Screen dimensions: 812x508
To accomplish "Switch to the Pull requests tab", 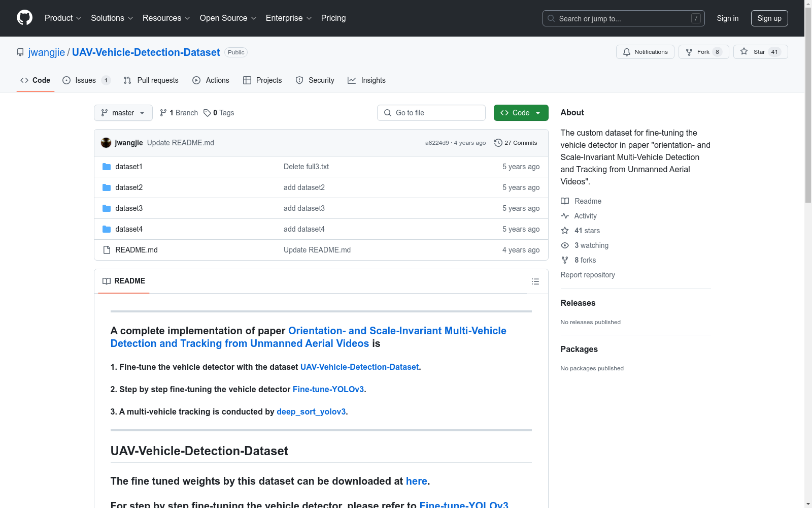I will 151,80.
